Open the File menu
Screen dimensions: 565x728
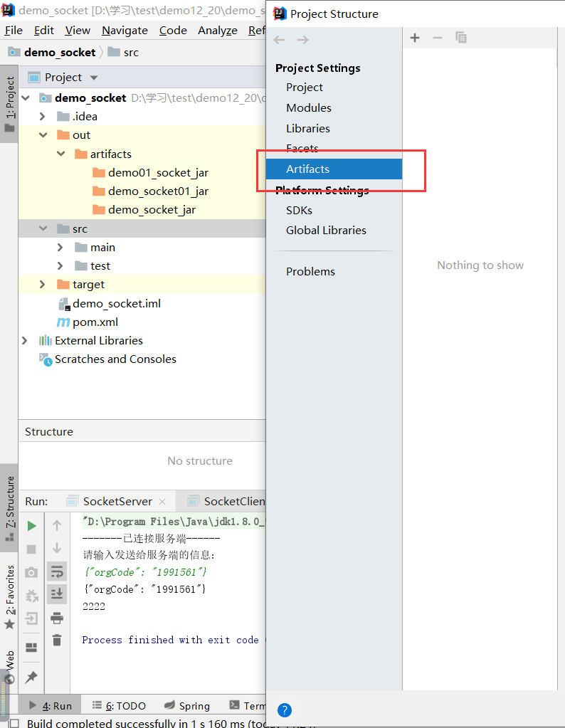pos(14,30)
